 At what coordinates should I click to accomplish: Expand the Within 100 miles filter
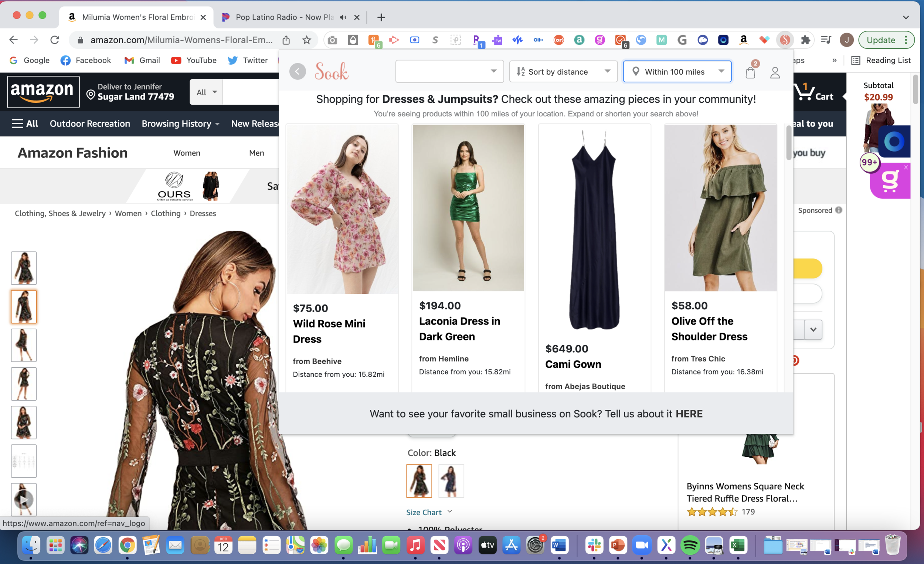click(677, 72)
